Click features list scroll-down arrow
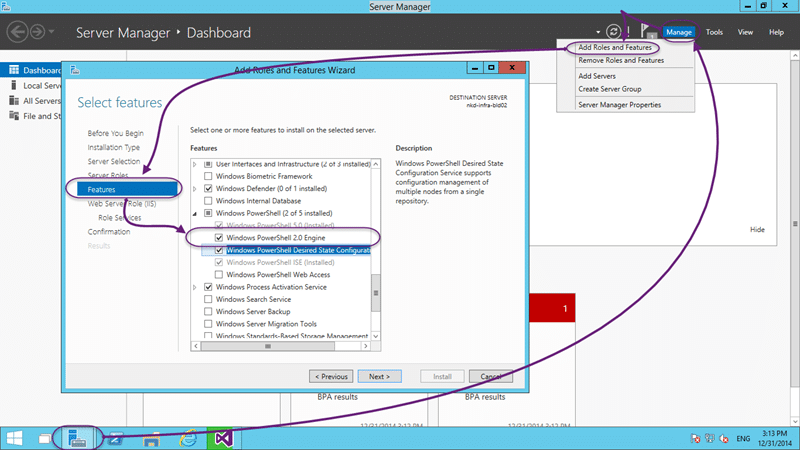The image size is (800, 450). (376, 336)
